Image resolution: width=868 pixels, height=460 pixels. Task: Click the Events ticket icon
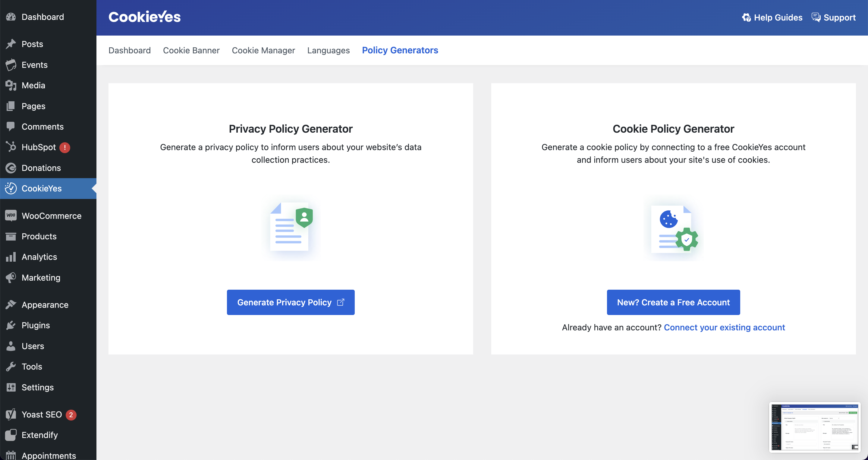pos(11,65)
